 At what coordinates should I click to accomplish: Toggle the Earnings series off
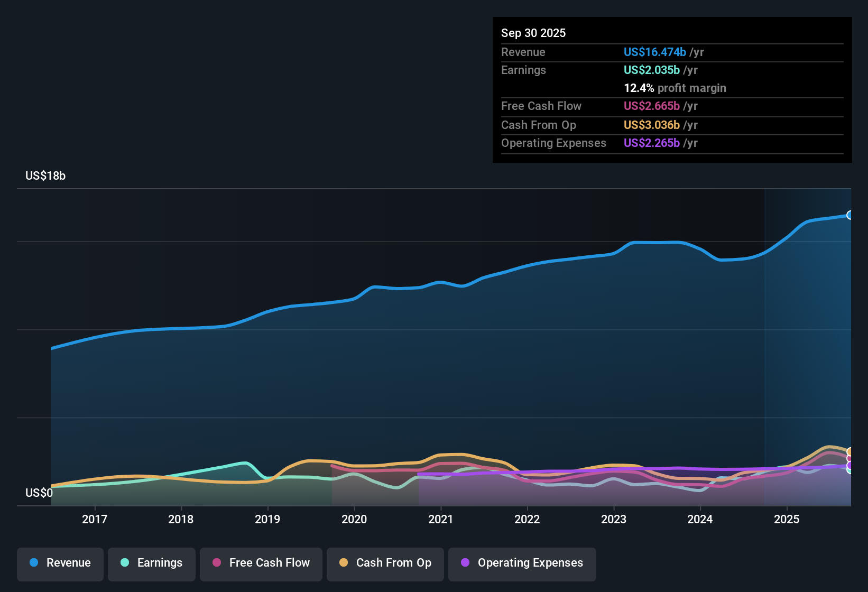pos(151,563)
